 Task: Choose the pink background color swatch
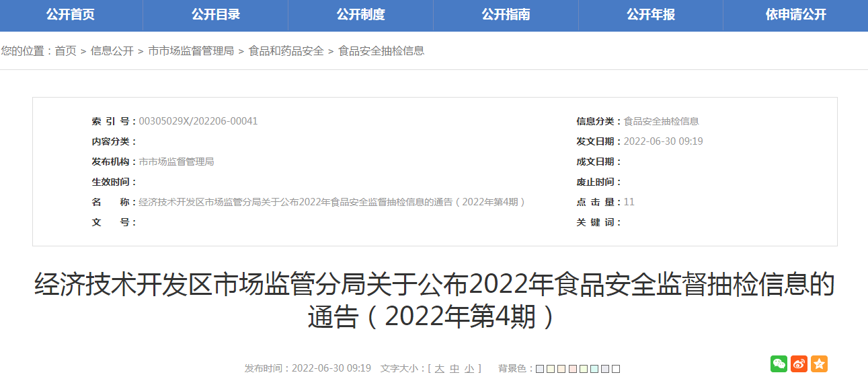(572, 369)
